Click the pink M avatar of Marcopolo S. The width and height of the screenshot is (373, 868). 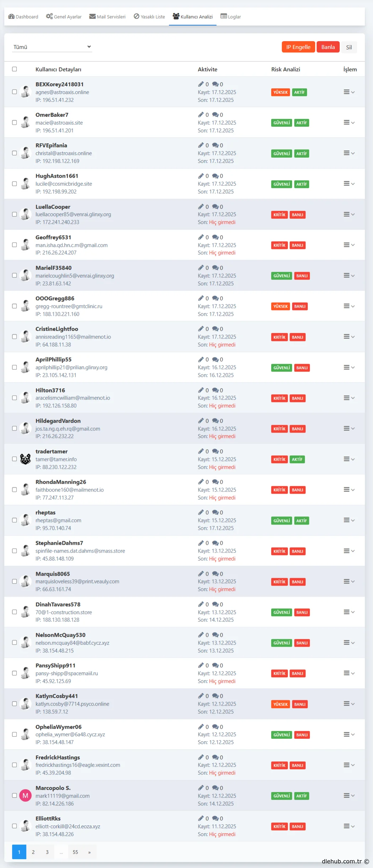[x=25, y=796]
